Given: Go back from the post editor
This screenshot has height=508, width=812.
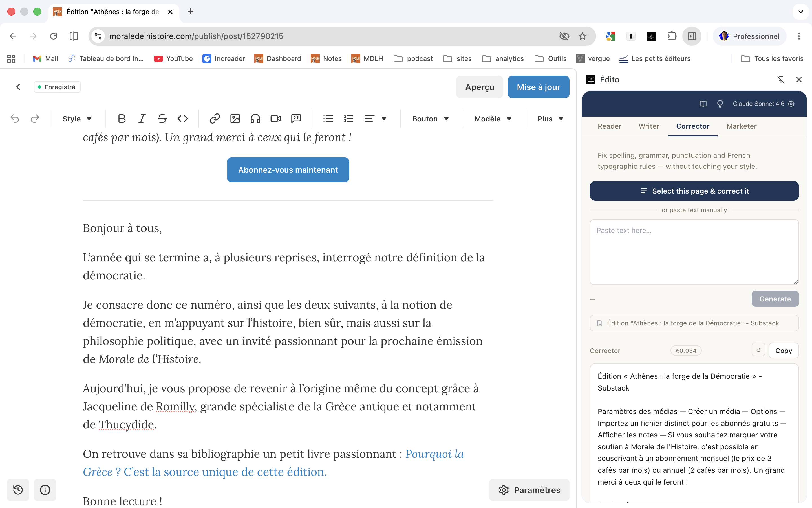Looking at the screenshot, I should pos(18,87).
